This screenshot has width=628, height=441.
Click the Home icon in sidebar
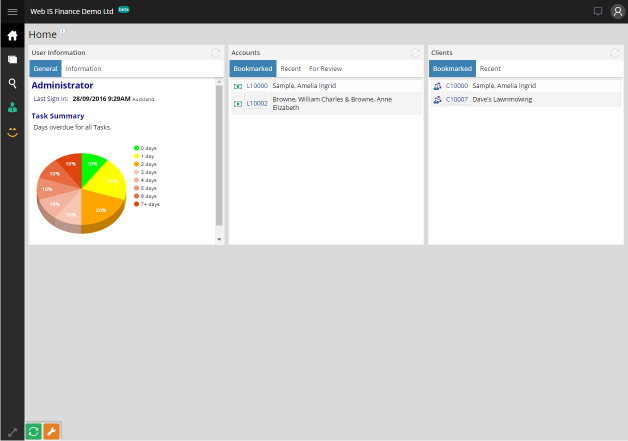coord(12,36)
